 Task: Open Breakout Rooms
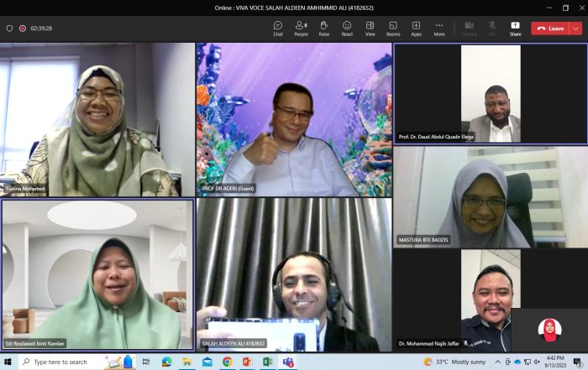click(393, 28)
